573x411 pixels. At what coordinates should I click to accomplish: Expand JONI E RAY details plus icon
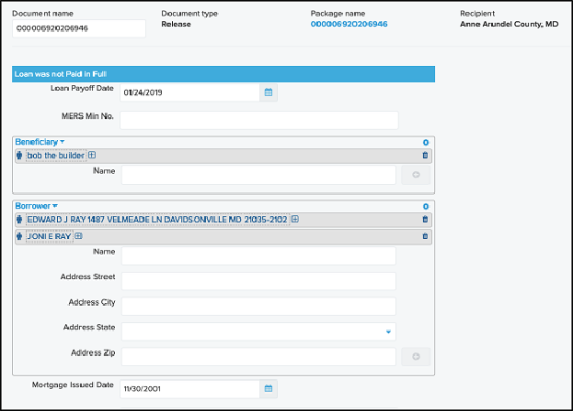(x=79, y=236)
